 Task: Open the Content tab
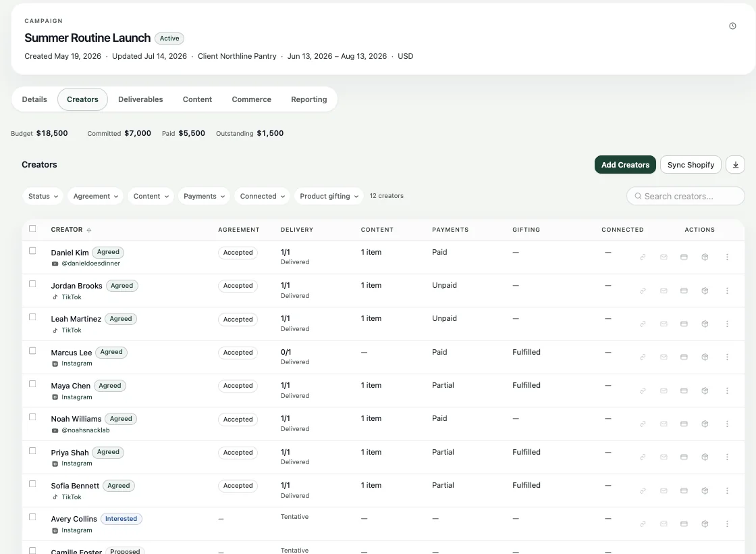197,99
